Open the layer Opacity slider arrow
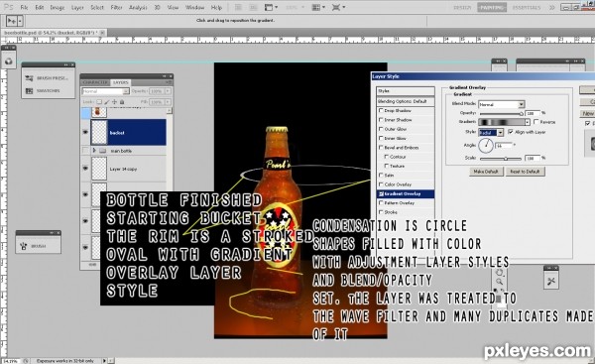595x364 pixels. [x=168, y=91]
